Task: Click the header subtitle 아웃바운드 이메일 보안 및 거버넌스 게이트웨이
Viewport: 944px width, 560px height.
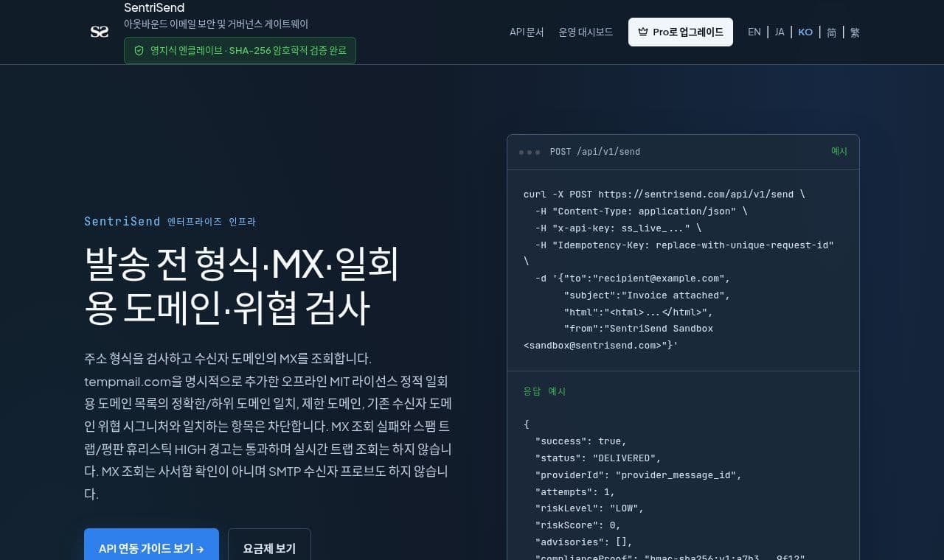Action: click(x=216, y=24)
